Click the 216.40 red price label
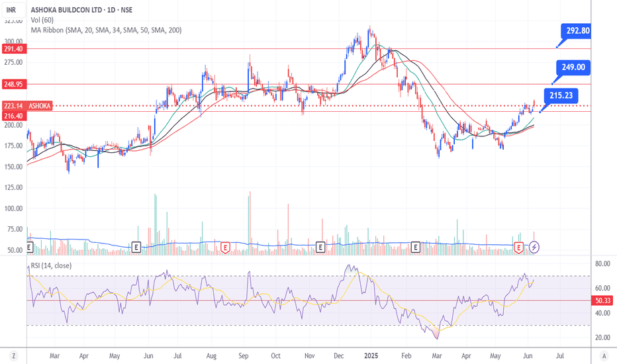This screenshot has width=617, height=364. (14, 116)
